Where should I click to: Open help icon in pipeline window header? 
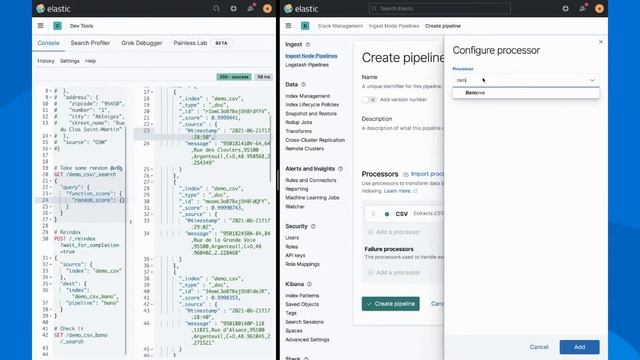point(565,9)
